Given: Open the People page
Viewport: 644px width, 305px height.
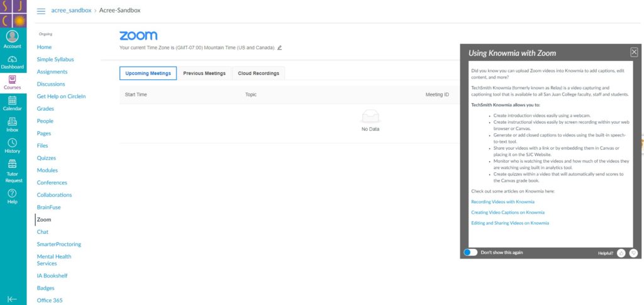Looking at the screenshot, I should (x=45, y=121).
